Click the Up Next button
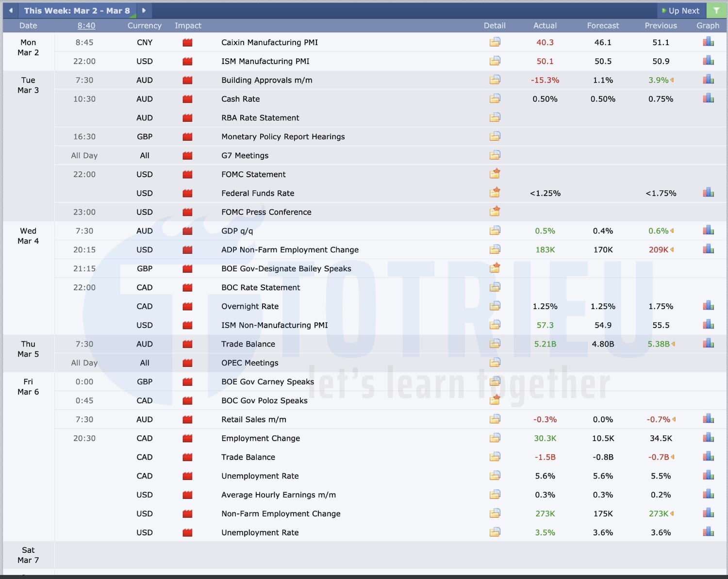Image resolution: width=728 pixels, height=579 pixels. coord(681,11)
